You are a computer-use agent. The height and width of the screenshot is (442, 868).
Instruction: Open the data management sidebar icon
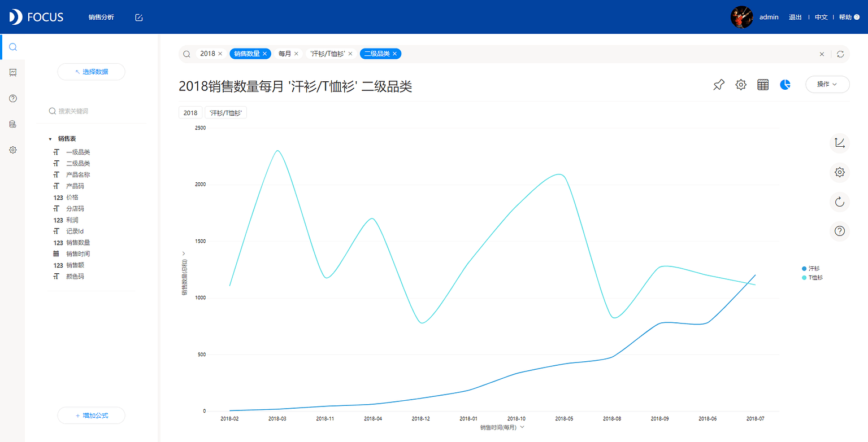(12, 124)
